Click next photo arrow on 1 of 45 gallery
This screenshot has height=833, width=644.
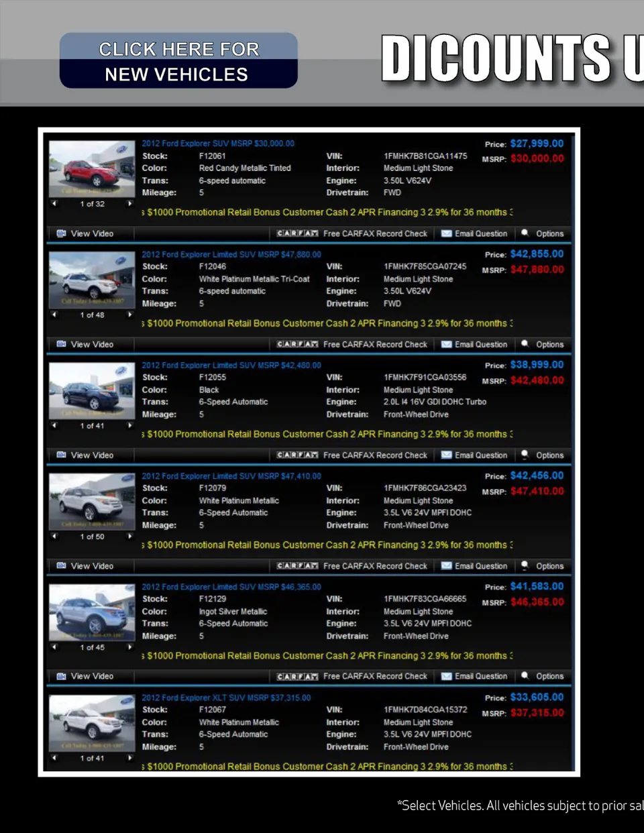[x=129, y=647]
